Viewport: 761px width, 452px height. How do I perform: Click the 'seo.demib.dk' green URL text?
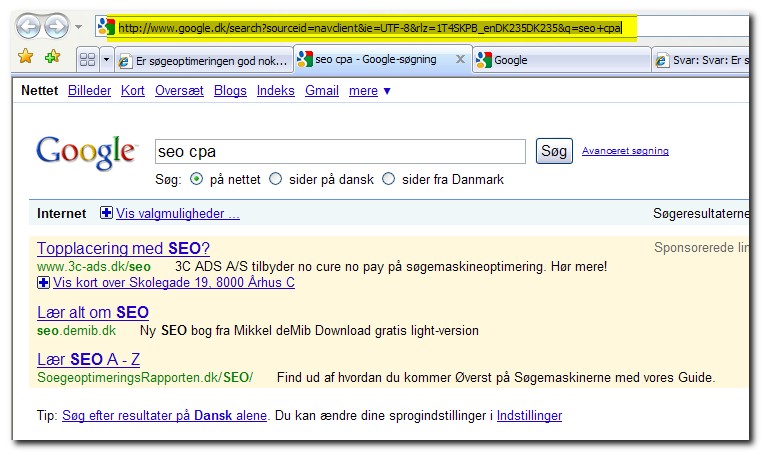(x=76, y=331)
